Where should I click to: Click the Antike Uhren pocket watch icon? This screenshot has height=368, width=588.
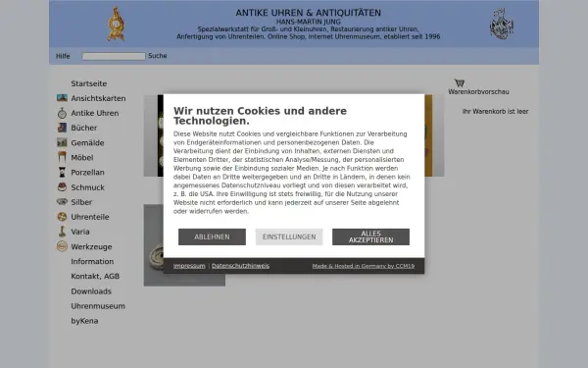pos(62,113)
